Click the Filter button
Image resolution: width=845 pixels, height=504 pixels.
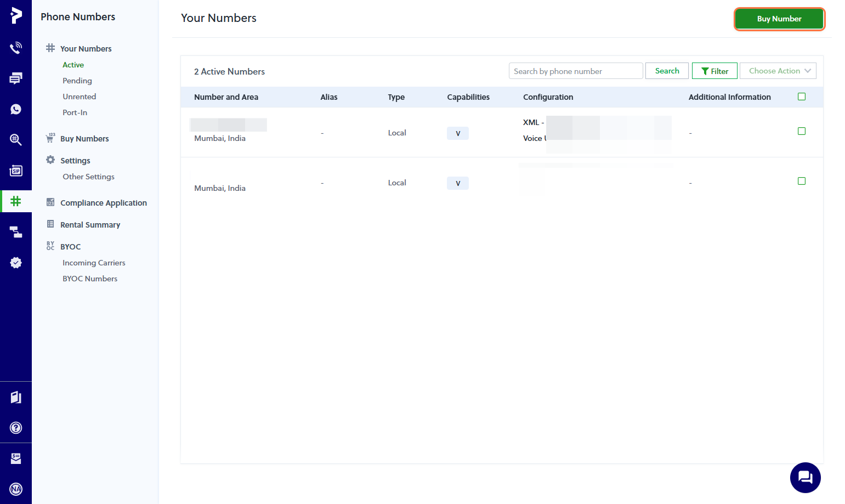coord(714,71)
